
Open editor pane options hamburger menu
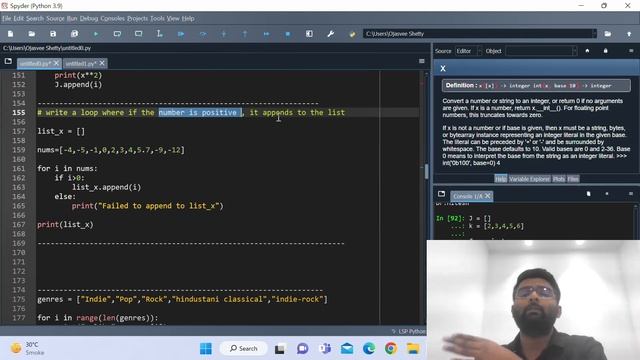(x=422, y=61)
